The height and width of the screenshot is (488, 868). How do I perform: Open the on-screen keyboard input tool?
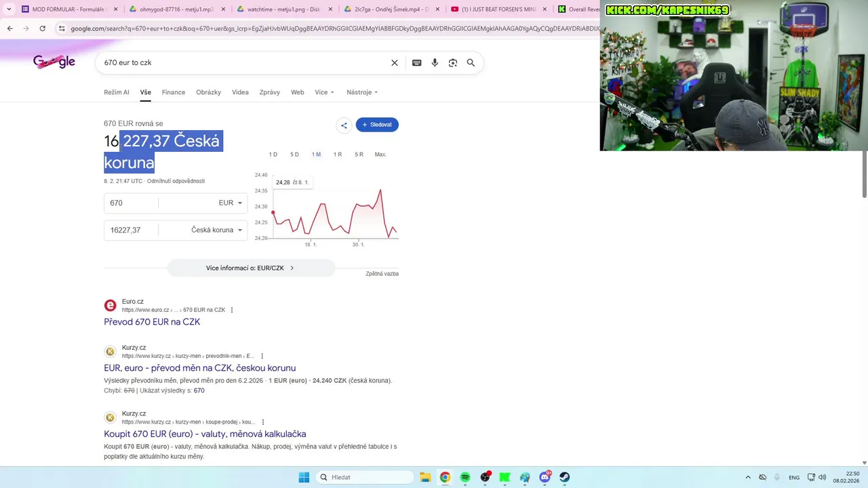(x=417, y=62)
